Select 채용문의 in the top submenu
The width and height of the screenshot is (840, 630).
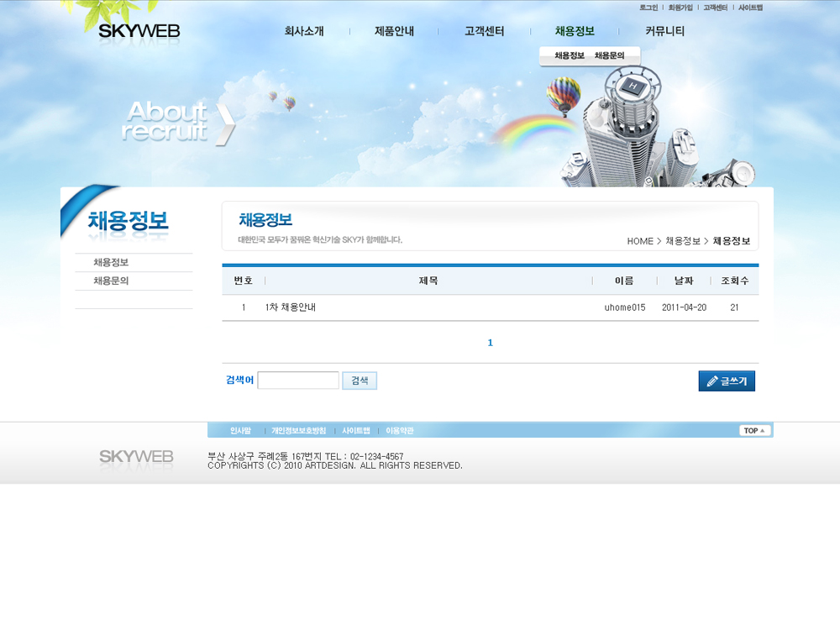click(x=609, y=55)
